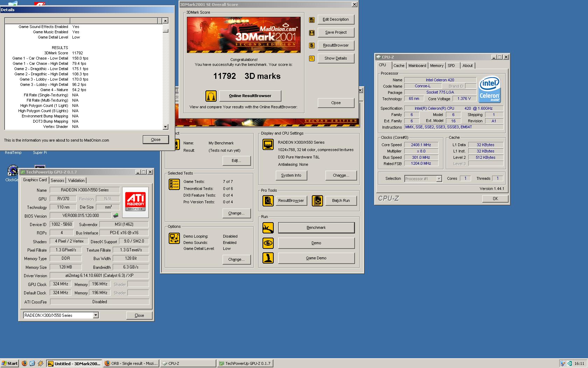This screenshot has width=588, height=368.
Task: Switch to the CPU-Z About tab
Action: tap(468, 66)
